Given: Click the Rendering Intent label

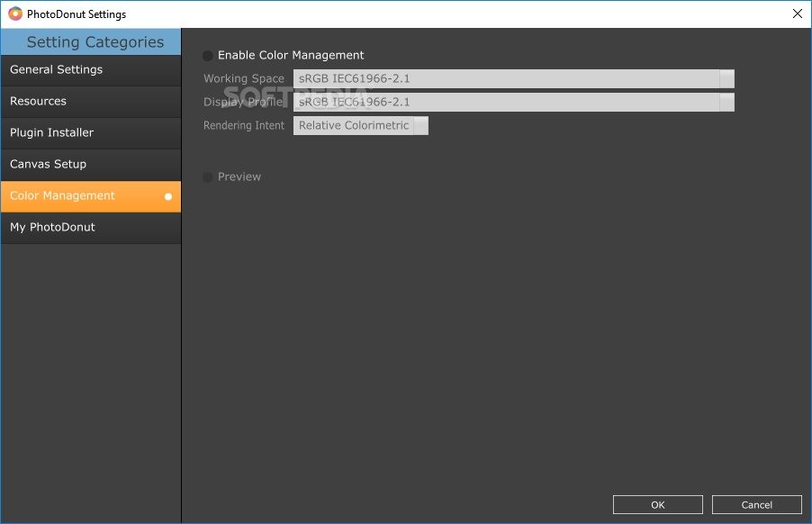Looking at the screenshot, I should click(x=244, y=126).
